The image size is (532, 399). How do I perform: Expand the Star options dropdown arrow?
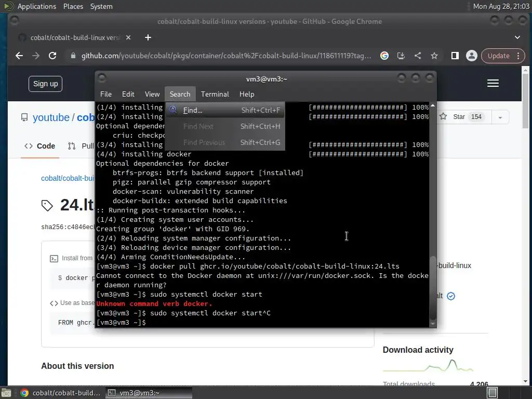click(x=500, y=117)
